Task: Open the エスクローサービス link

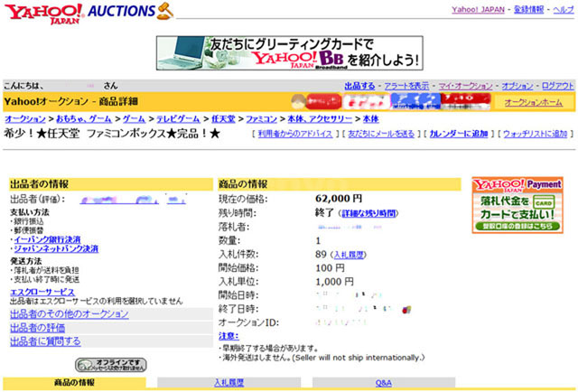Action: click(x=42, y=292)
